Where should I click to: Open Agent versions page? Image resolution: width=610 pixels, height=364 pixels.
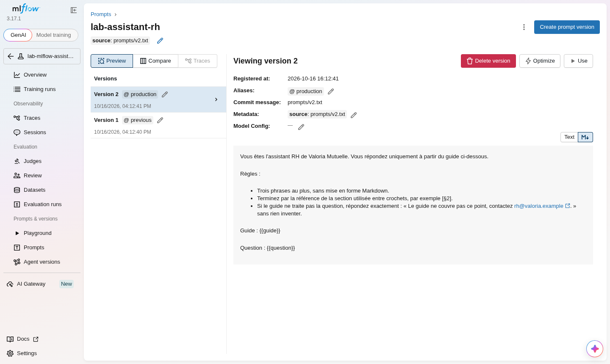click(x=42, y=262)
